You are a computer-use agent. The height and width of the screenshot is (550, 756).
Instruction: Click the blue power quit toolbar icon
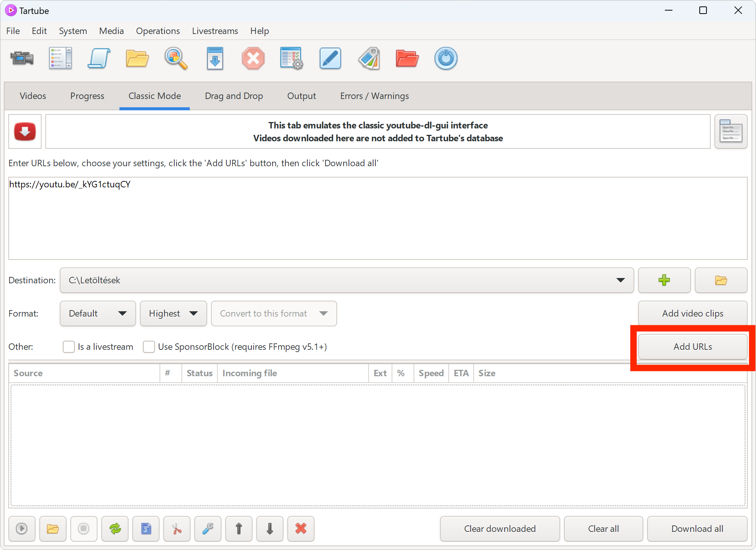[446, 59]
